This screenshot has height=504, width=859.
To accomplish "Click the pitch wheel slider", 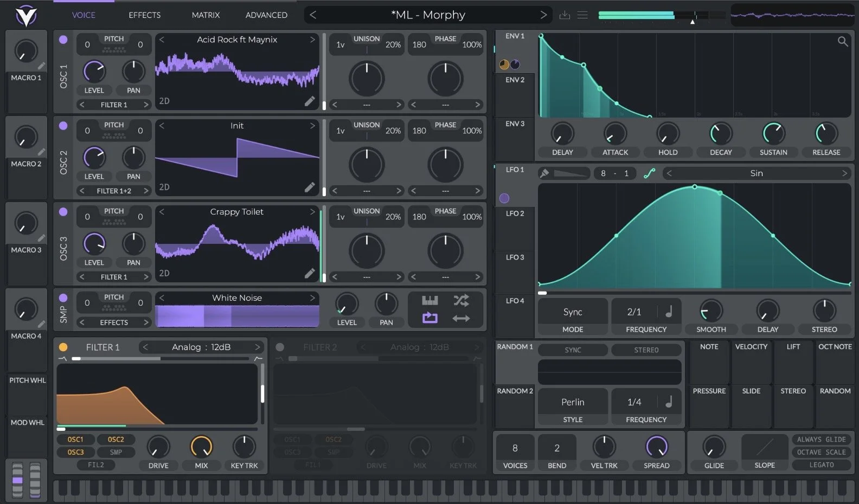I will pos(18,480).
